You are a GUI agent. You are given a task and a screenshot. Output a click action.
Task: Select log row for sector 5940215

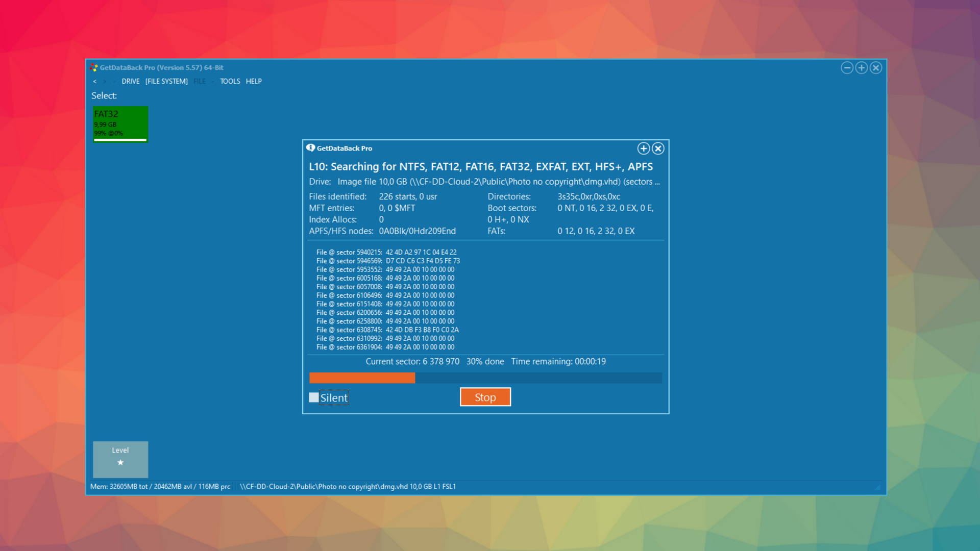pyautogui.click(x=386, y=252)
